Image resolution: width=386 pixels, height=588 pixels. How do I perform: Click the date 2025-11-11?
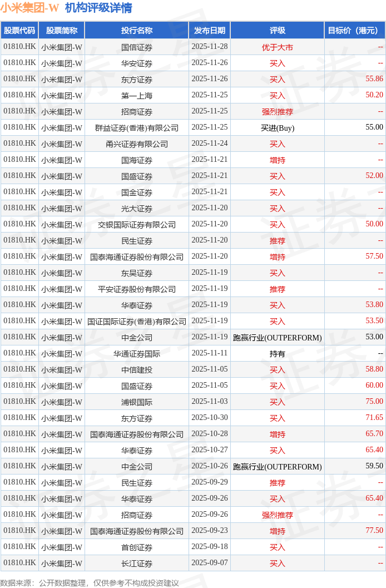(210, 353)
